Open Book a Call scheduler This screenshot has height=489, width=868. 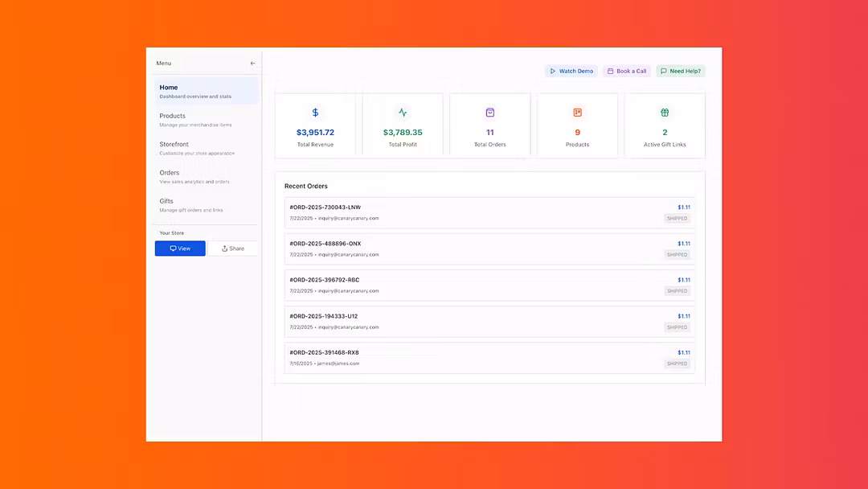[x=627, y=71]
